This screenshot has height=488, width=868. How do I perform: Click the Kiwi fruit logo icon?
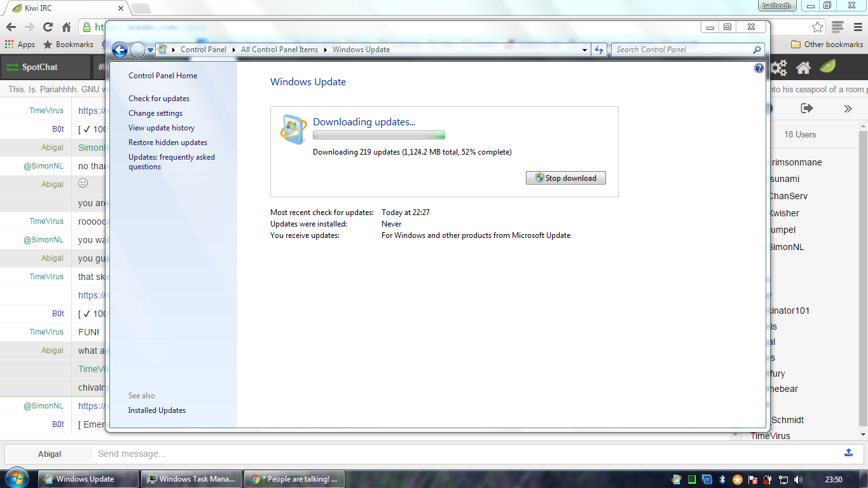(827, 67)
